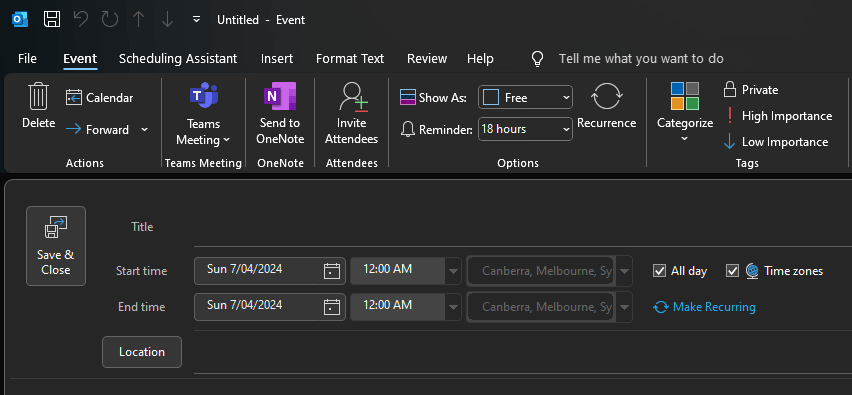Expand the Forward options arrow
This screenshot has height=395, width=852.
(x=144, y=129)
